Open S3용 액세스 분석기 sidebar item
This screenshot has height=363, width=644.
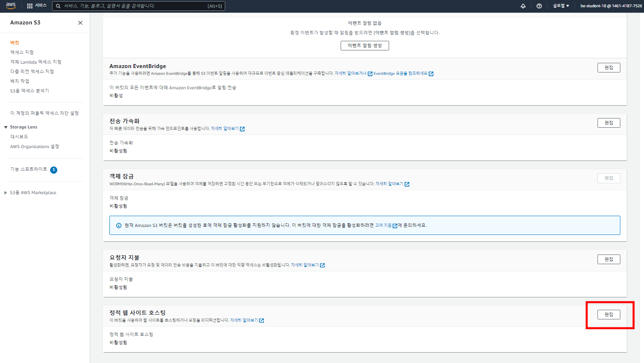click(x=30, y=90)
